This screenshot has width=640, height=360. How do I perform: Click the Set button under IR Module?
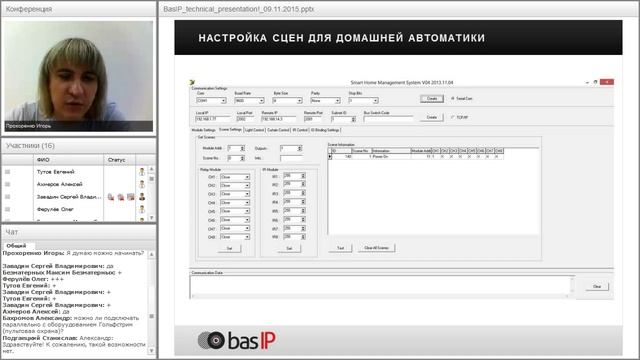click(289, 248)
